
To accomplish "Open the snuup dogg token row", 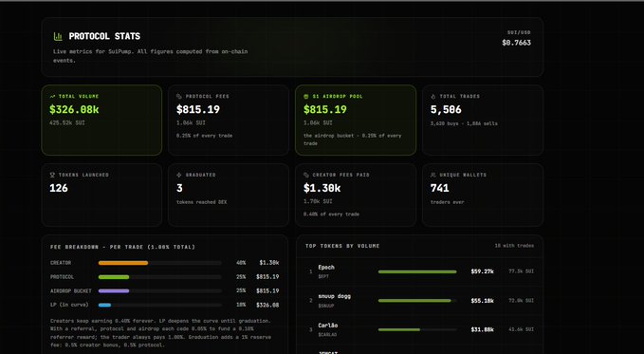I will click(420, 301).
